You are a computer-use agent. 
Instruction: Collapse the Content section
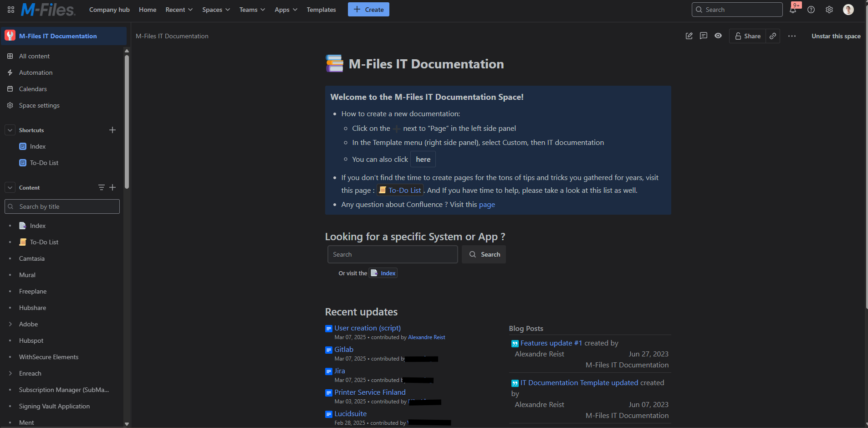point(10,187)
